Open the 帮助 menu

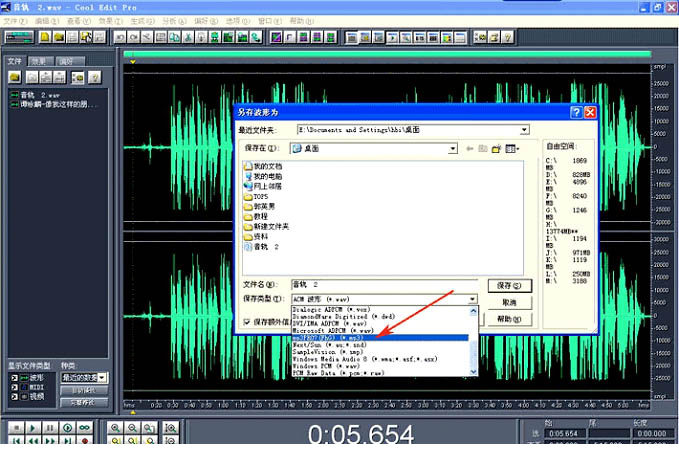[301, 21]
